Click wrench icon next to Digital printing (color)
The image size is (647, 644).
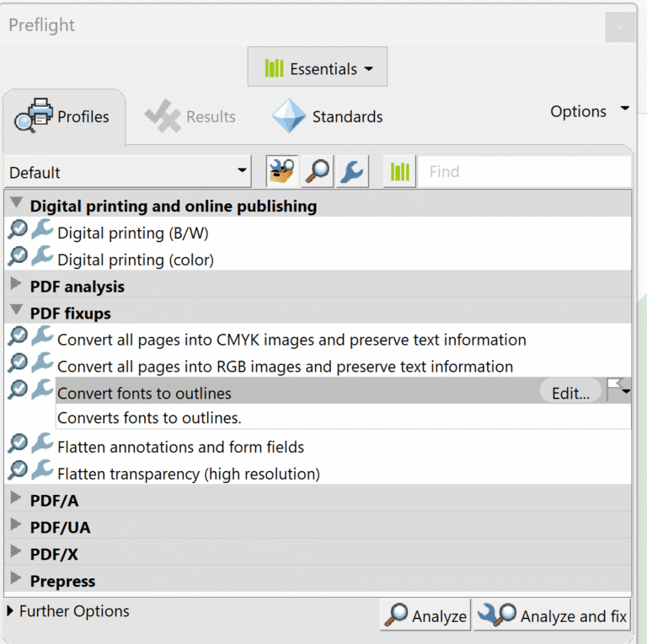(x=42, y=256)
